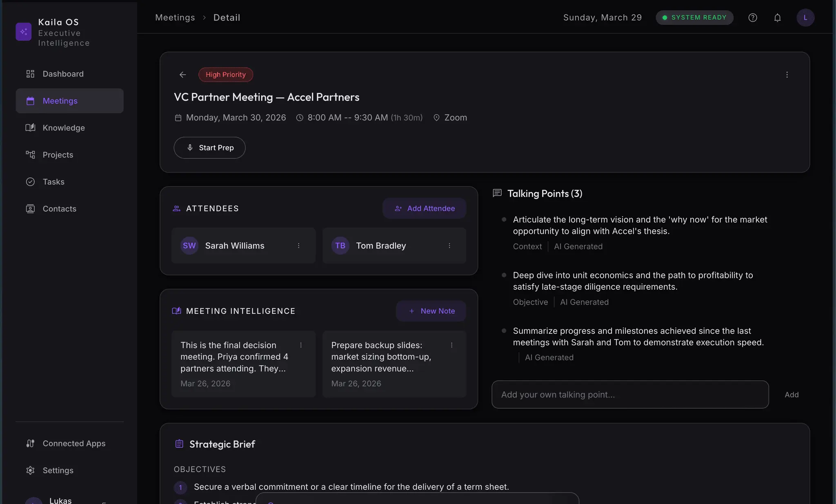The image size is (836, 504).
Task: Go back using the arrow icon
Action: pos(183,75)
